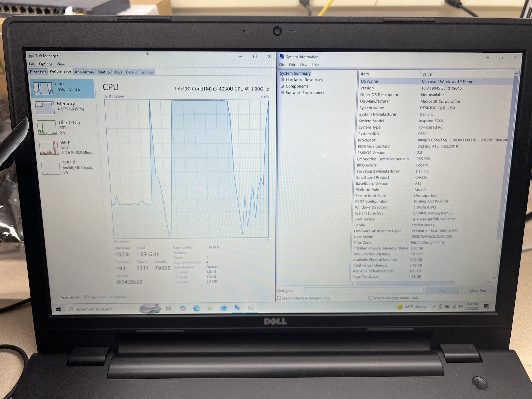Open System Information View menu

click(303, 65)
